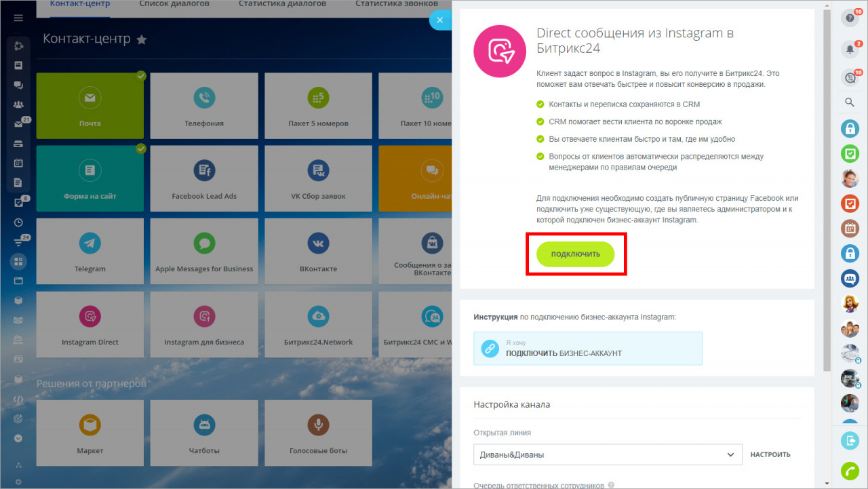Switch to the Список диалогов tab
Screen dimensions: 868x489
(174, 4)
